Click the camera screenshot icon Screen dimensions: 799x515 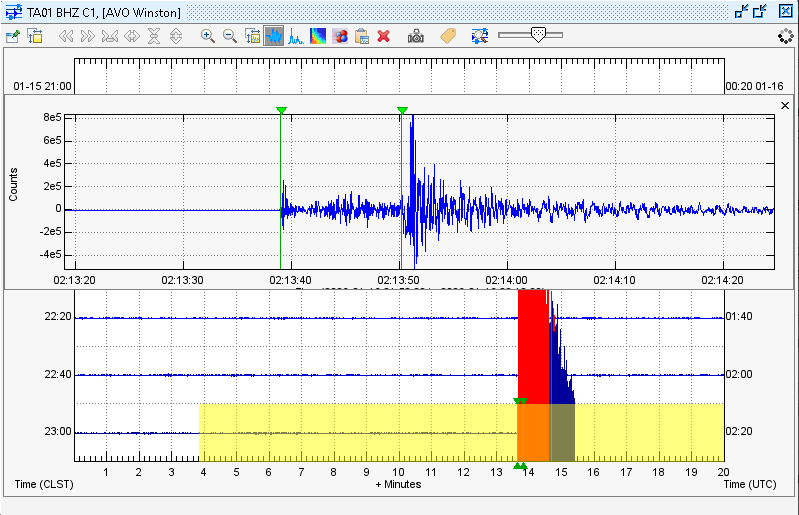click(x=416, y=36)
